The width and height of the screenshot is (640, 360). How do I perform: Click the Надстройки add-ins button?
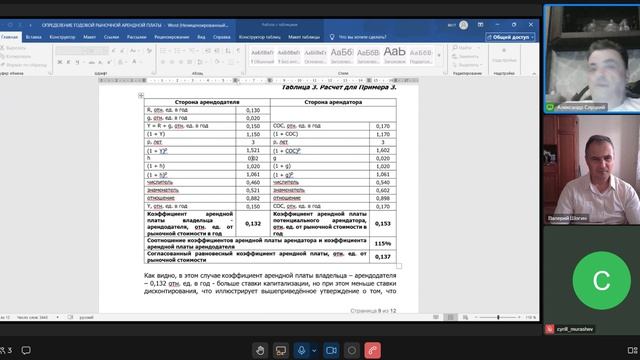[504, 56]
